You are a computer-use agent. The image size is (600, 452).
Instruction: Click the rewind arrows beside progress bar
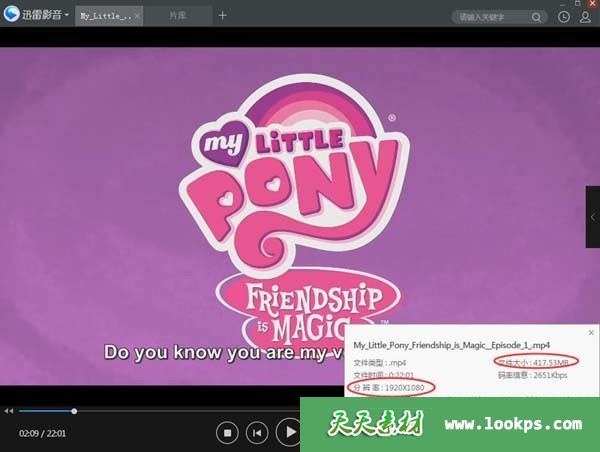pos(9,411)
